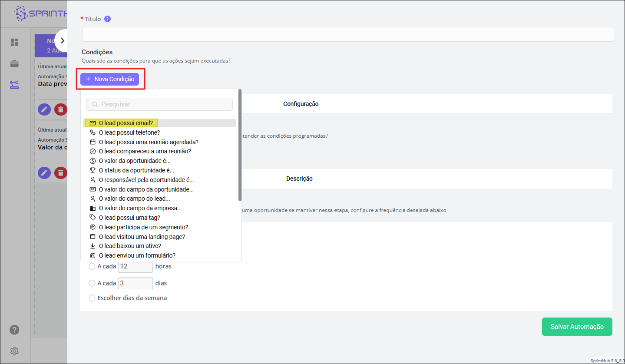Select the 'A cada 12 horas' radio option
Viewport: 625px width, 364px height.
point(92,266)
